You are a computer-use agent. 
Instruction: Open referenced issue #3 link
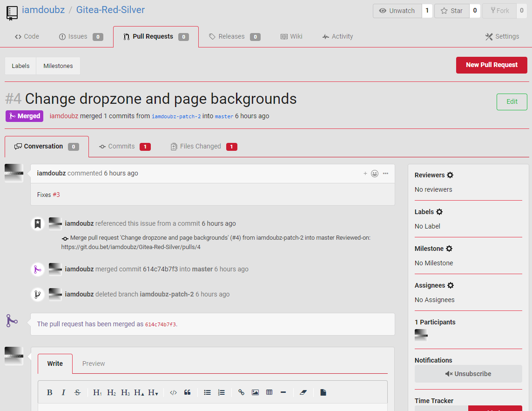point(56,195)
